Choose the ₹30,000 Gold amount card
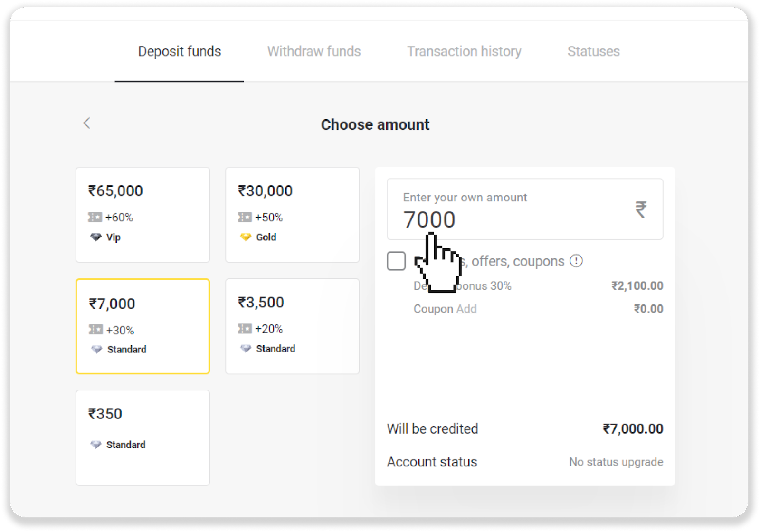This screenshot has width=760, height=532. pyautogui.click(x=292, y=215)
